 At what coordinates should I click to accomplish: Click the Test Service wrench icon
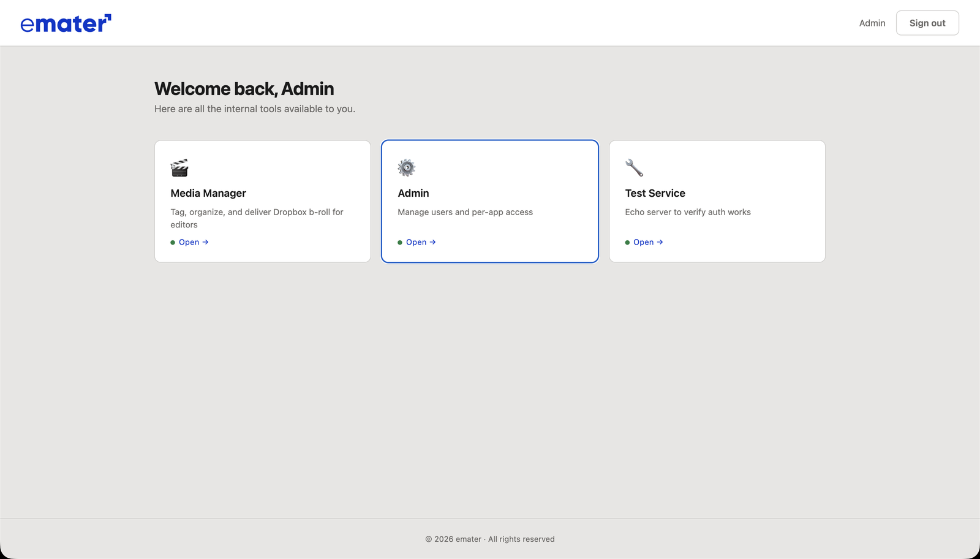[634, 167]
